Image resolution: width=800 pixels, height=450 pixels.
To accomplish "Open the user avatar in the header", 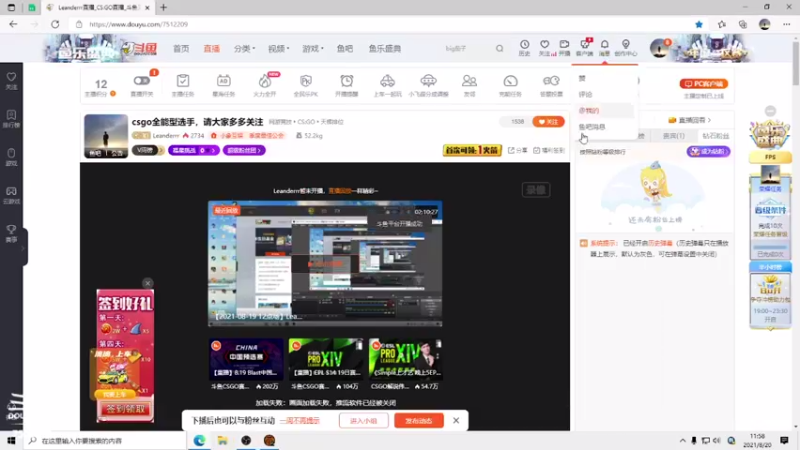I will pos(660,48).
